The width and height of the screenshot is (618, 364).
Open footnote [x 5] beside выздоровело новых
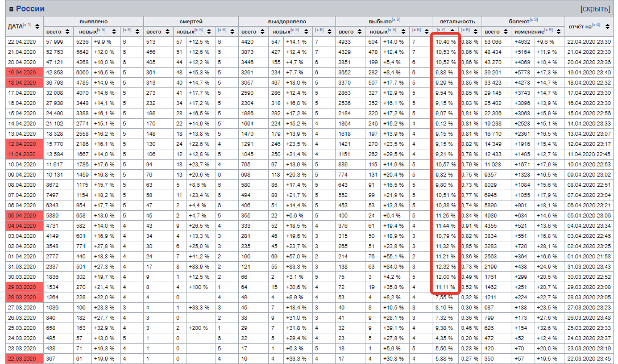295,30
